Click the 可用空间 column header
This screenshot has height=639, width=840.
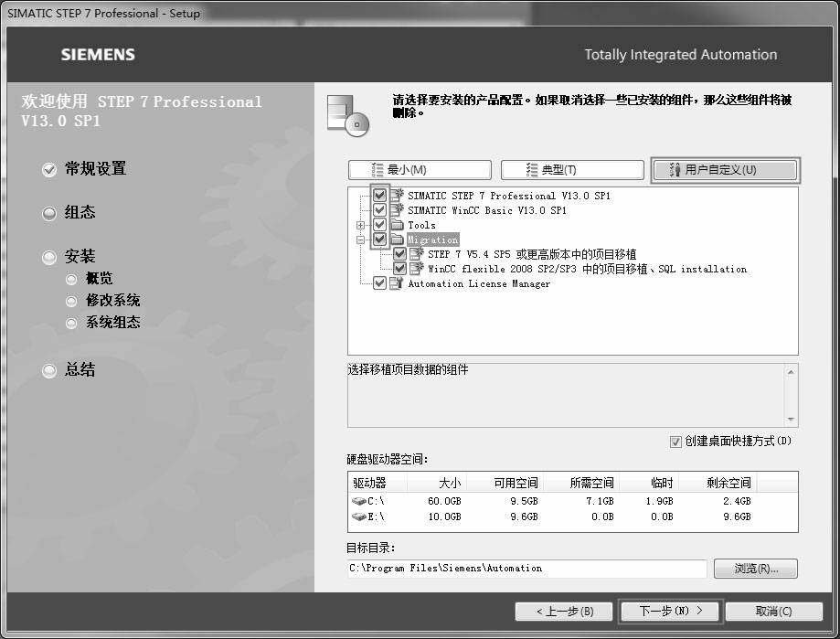[505, 483]
